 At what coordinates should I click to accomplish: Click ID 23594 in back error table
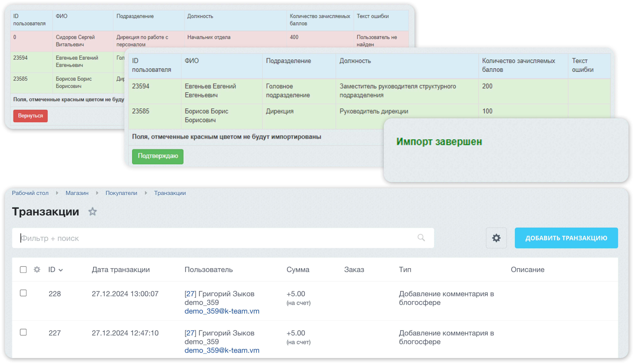pyautogui.click(x=20, y=58)
